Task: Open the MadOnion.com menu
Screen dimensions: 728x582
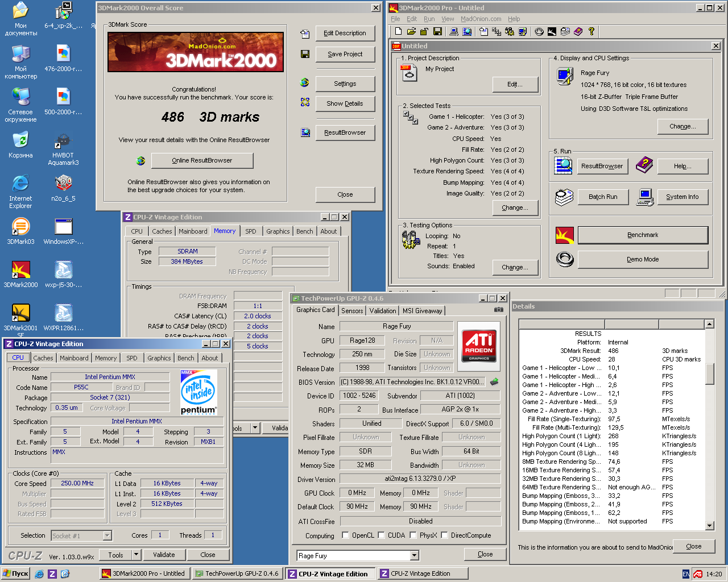Action: tap(481, 19)
